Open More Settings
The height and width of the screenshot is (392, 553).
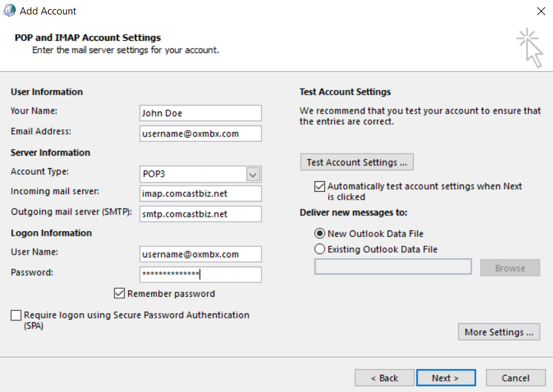click(x=498, y=332)
